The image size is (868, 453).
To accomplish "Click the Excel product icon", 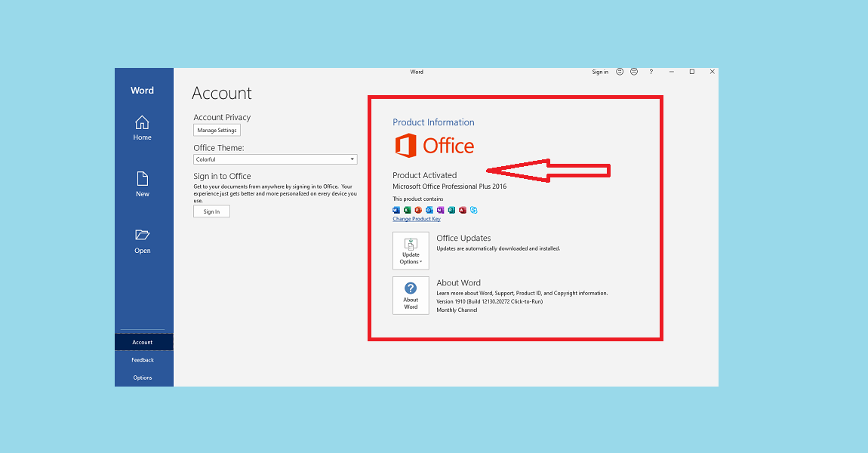I will (408, 210).
